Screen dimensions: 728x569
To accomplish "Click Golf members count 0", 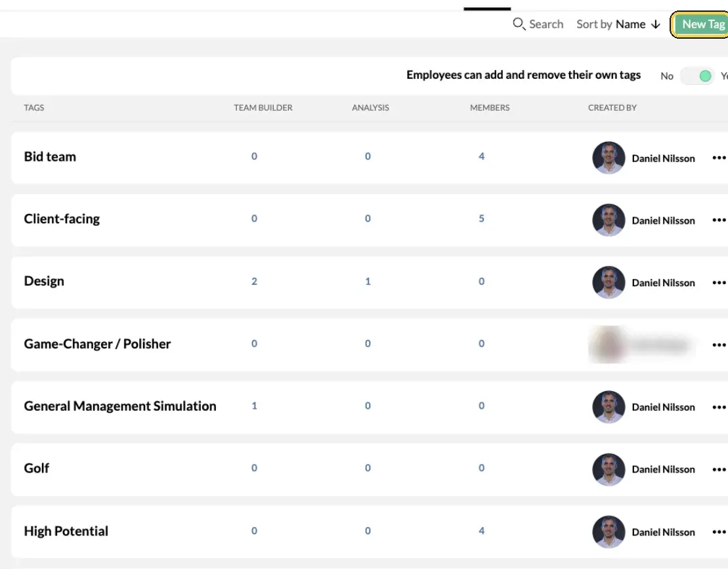I will (481, 468).
